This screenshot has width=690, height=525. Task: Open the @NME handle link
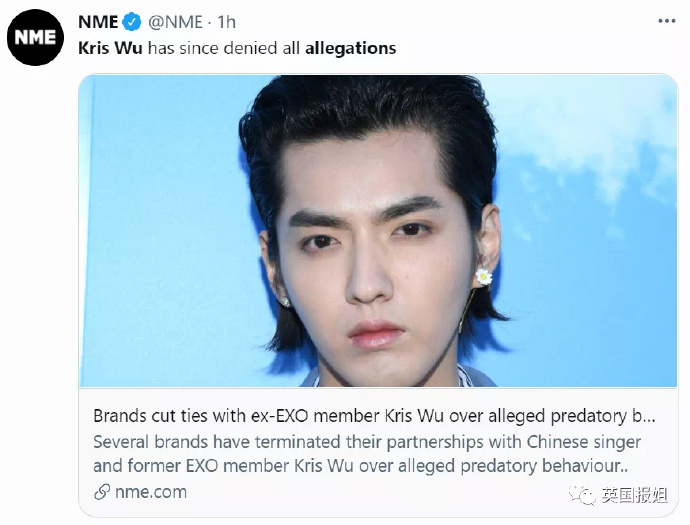pyautogui.click(x=176, y=22)
